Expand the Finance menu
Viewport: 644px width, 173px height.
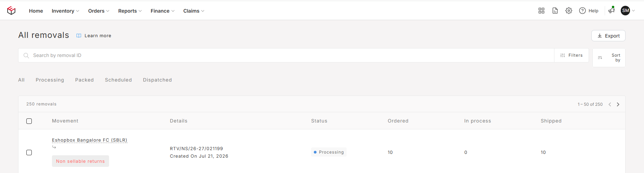click(x=163, y=11)
